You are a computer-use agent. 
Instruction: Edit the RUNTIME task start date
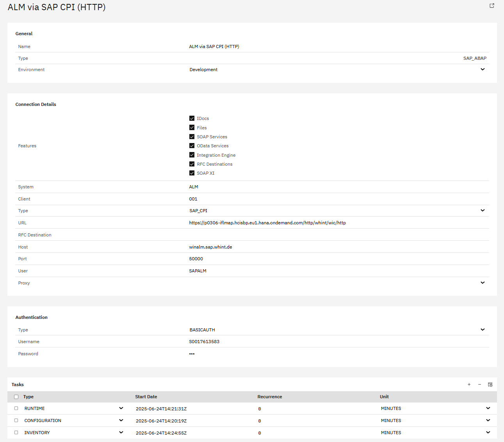(161, 409)
